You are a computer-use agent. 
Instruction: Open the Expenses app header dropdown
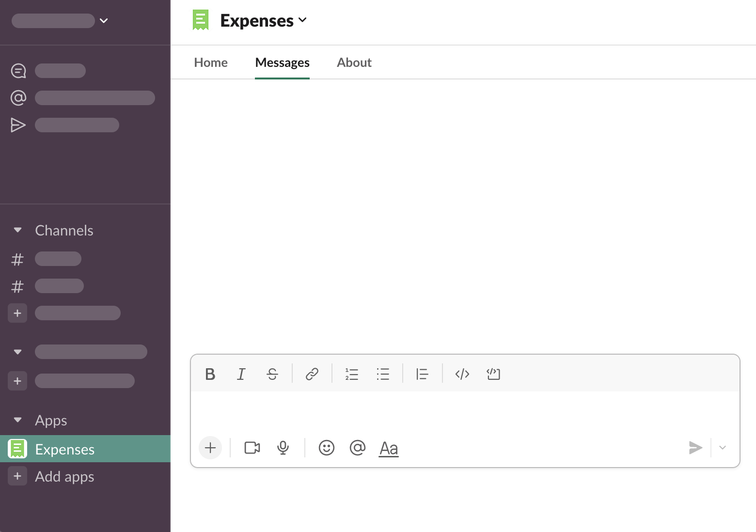(x=263, y=20)
